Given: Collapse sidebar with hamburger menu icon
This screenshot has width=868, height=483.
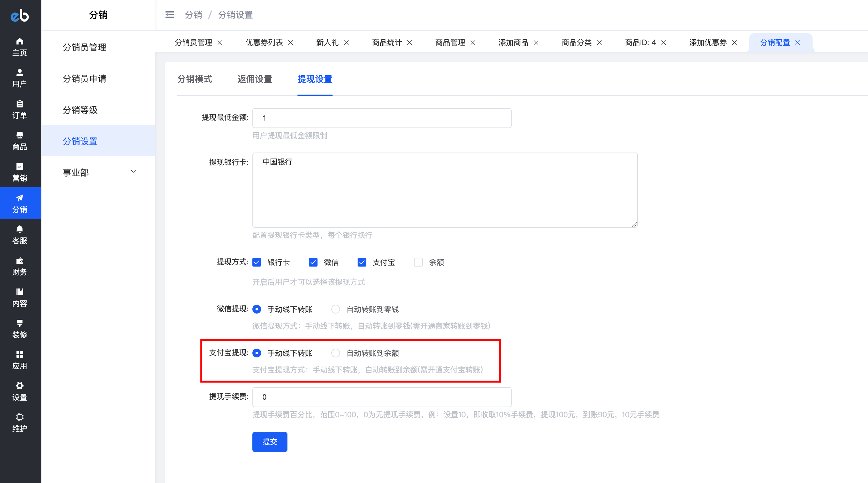Looking at the screenshot, I should (169, 14).
